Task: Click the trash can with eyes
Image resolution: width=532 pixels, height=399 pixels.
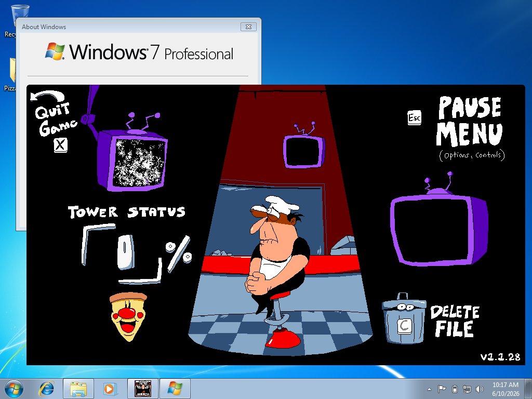Action: tap(404, 318)
